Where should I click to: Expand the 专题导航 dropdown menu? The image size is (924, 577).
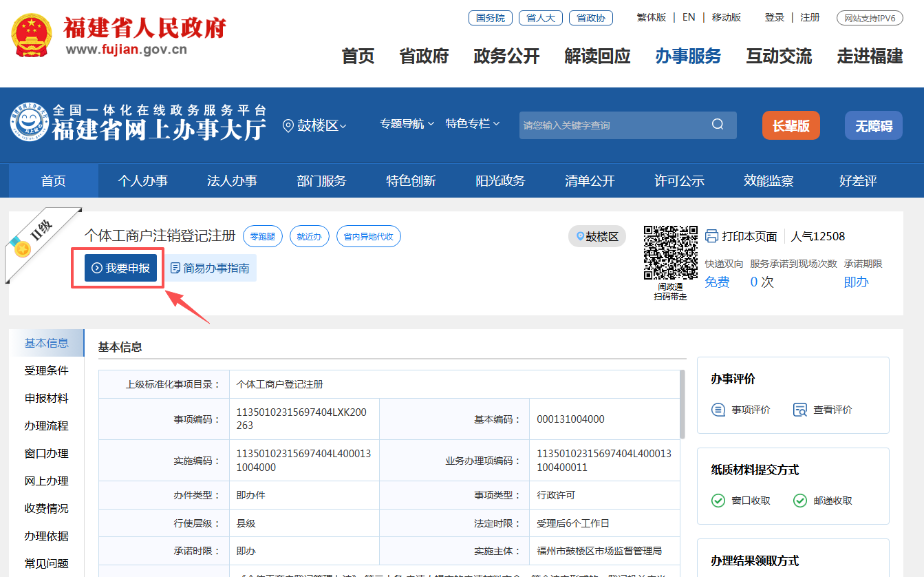[407, 124]
